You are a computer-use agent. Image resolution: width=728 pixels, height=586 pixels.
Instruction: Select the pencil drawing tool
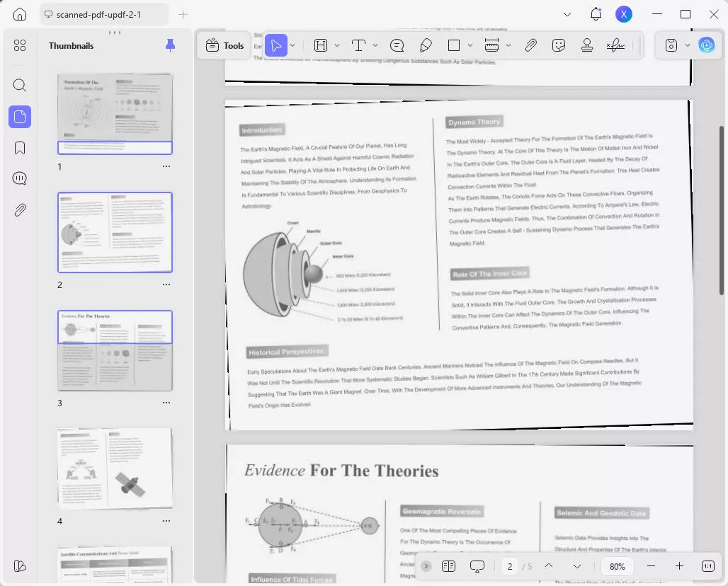click(426, 45)
